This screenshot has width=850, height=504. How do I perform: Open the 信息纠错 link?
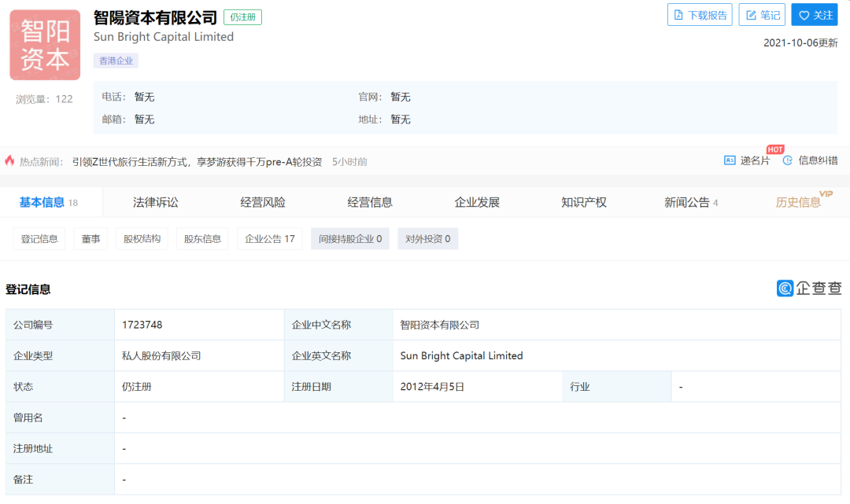point(811,160)
